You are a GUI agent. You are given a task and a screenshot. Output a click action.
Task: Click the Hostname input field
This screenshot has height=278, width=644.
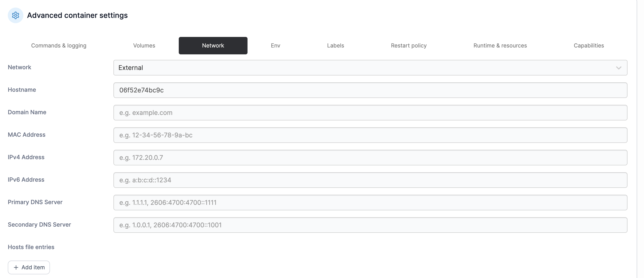pyautogui.click(x=370, y=90)
